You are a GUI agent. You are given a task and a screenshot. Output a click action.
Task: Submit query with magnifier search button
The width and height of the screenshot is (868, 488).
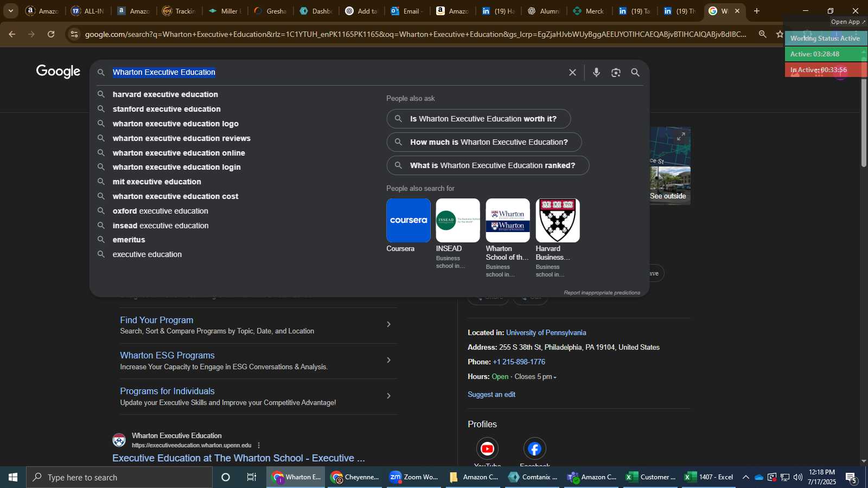click(635, 72)
